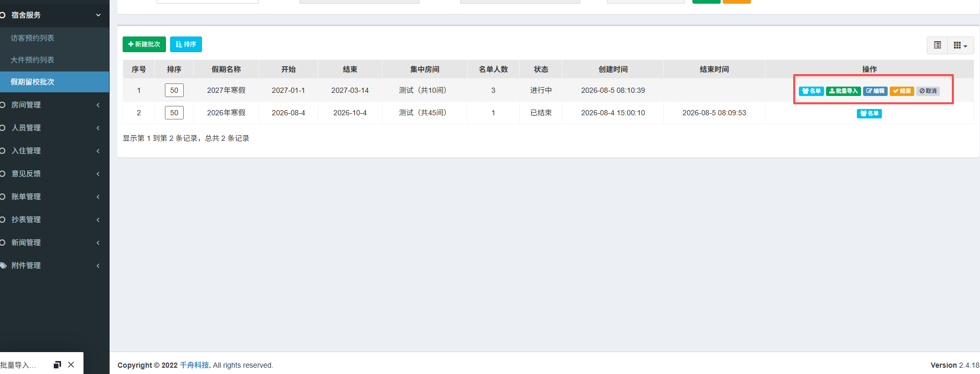The width and height of the screenshot is (980, 374).
Task: Open the 千舟科技 footer link
Action: (x=194, y=365)
